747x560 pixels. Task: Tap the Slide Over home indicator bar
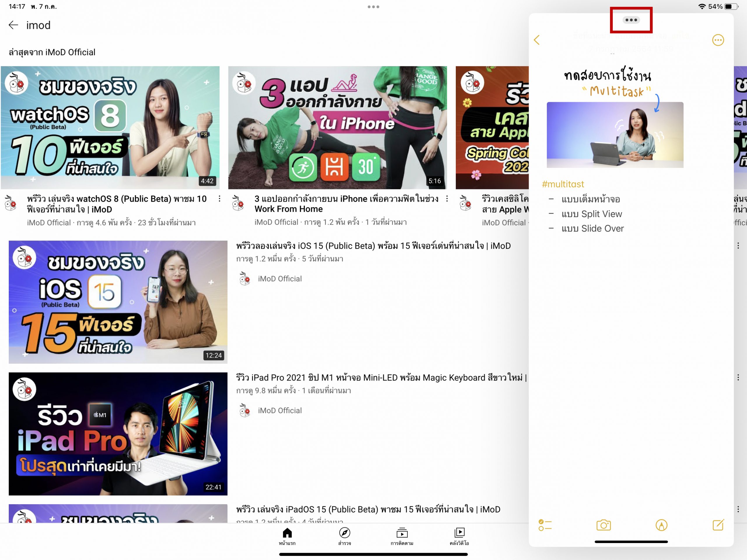[631, 542]
